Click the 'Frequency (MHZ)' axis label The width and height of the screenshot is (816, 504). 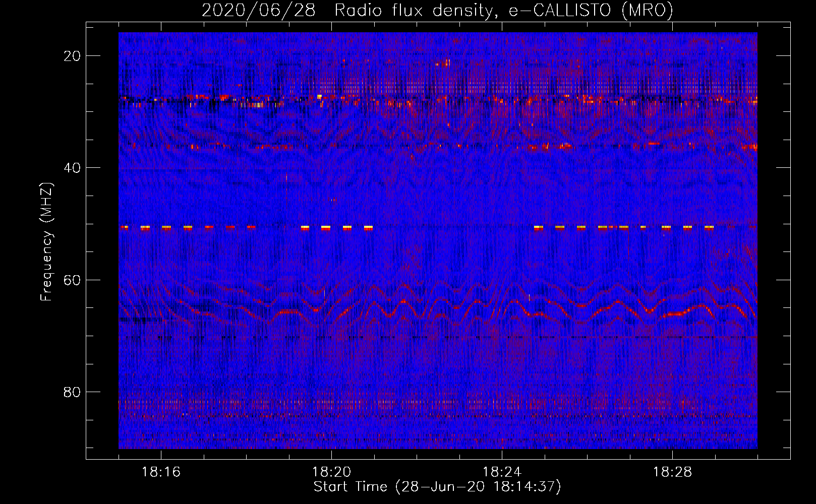click(46, 242)
